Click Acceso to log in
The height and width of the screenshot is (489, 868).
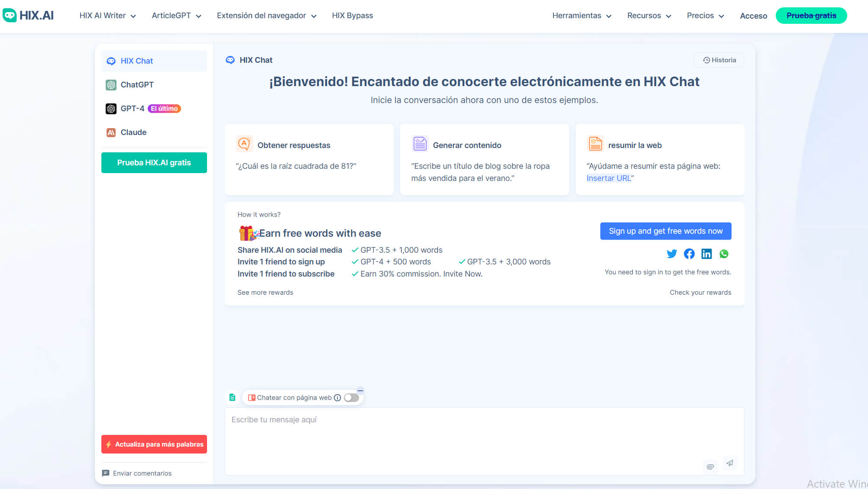[753, 16]
